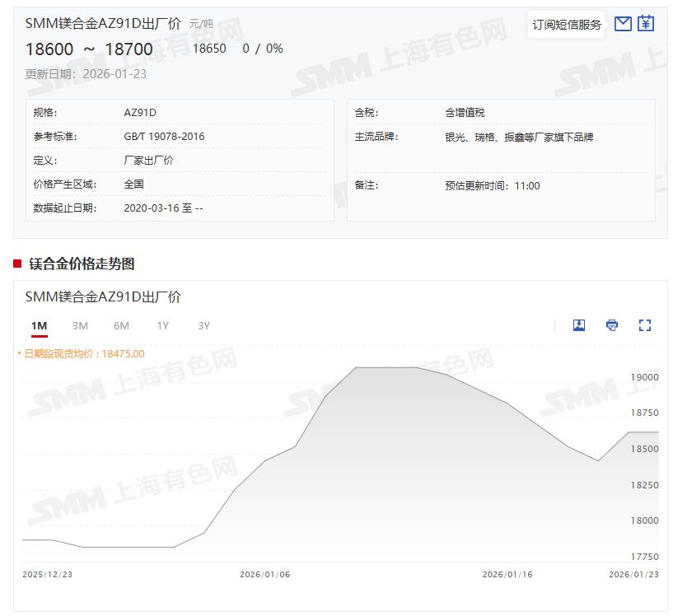Click the 18250 y-axis label

click(644, 485)
